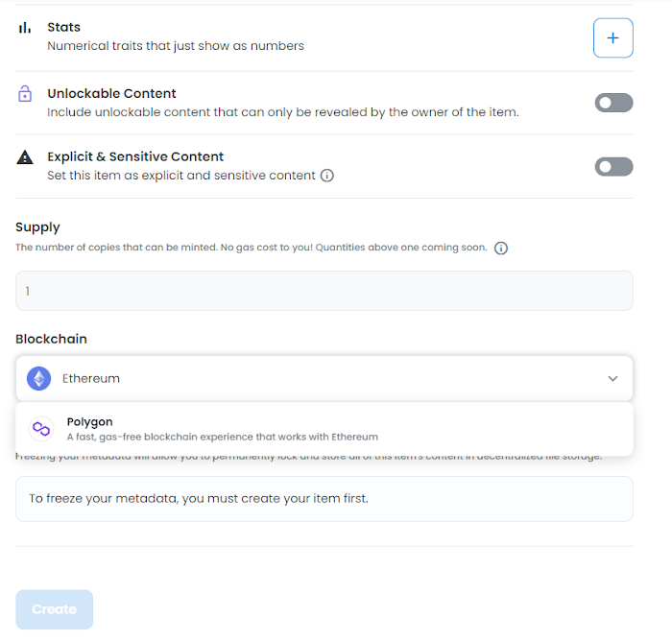This screenshot has height=641, width=672.
Task: Add a new stat with plus button
Action: point(612,38)
